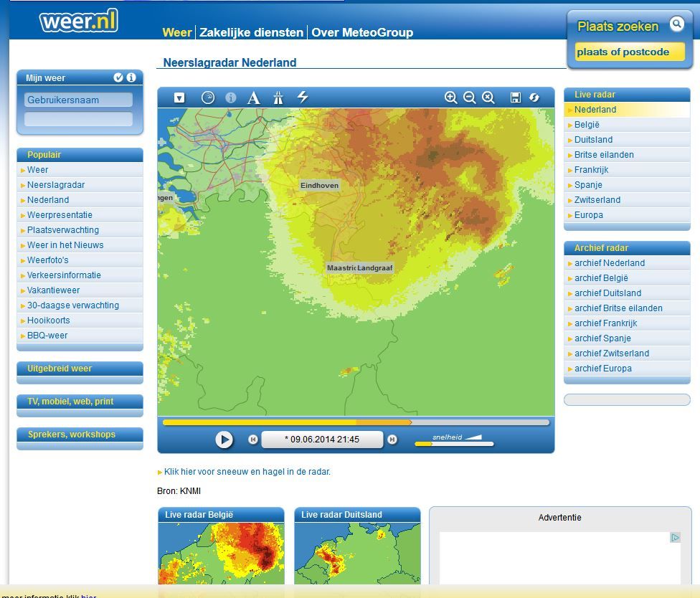Toggle place name labels (A icon)
Screen dimensions: 700x598
pyautogui.click(x=254, y=98)
